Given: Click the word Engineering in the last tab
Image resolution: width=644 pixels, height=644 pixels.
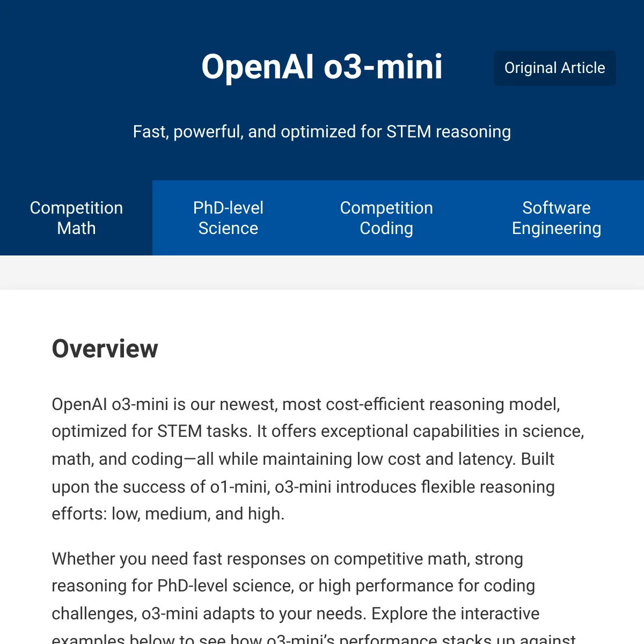Looking at the screenshot, I should (557, 229).
